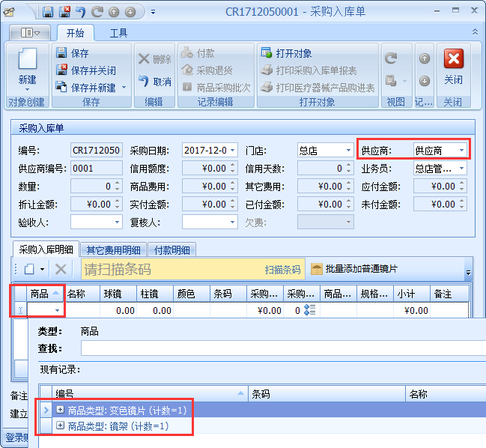The height and width of the screenshot is (448, 486).
Task: Click the application logo icon at top-left
Action: pyautogui.click(x=9, y=12)
